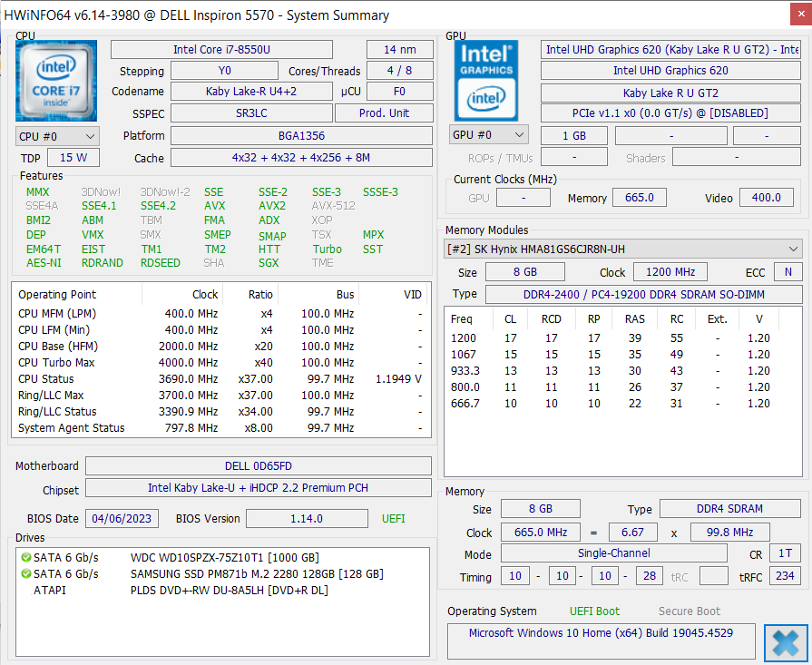Click the TDP 15 W field
This screenshot has width=812, height=665.
click(72, 156)
